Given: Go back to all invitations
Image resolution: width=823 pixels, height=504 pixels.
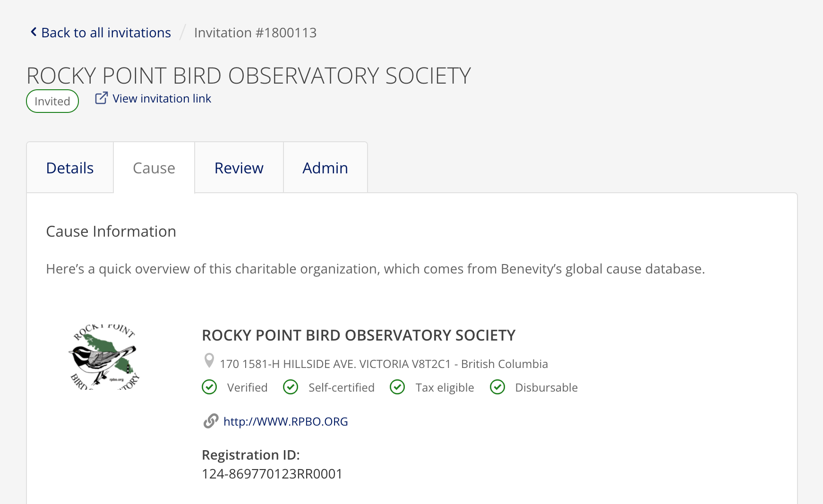Looking at the screenshot, I should pos(106,33).
